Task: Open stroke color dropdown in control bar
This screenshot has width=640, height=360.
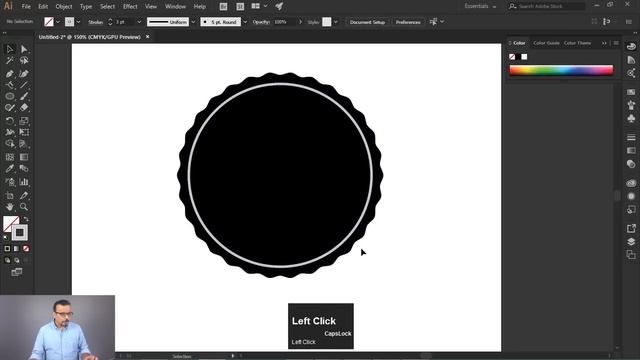Action: pyautogui.click(x=78, y=22)
